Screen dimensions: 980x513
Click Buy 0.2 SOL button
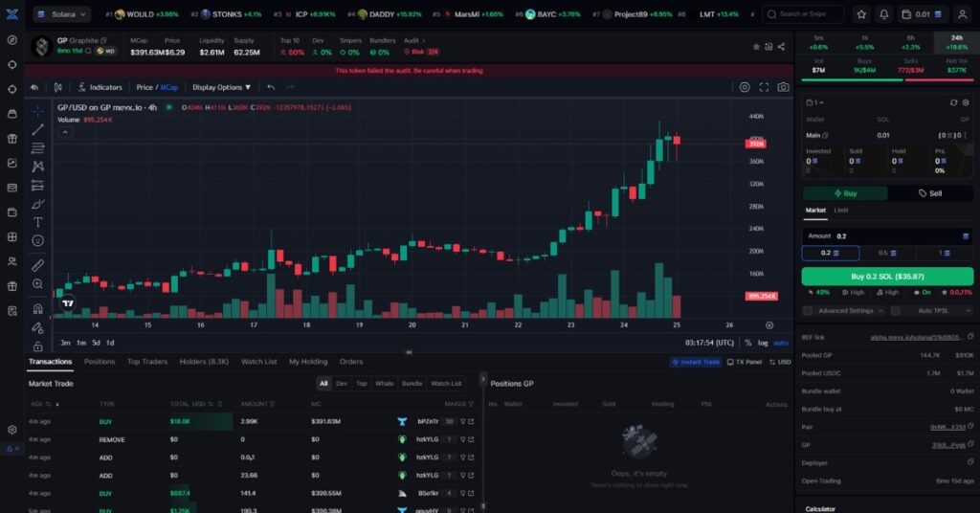pos(887,277)
